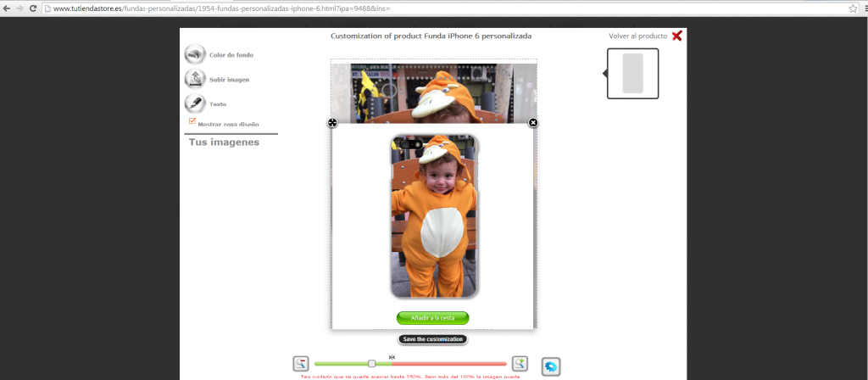Reload the page with browser refresh button
The width and height of the screenshot is (868, 380).
click(32, 8)
